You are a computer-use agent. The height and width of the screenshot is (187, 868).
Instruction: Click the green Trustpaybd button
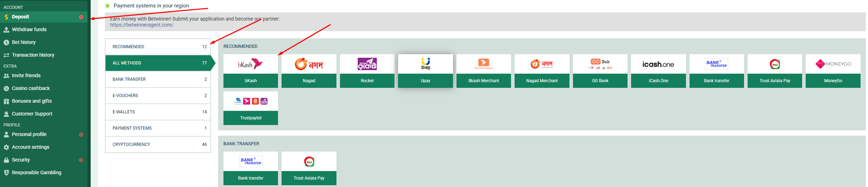(x=251, y=118)
